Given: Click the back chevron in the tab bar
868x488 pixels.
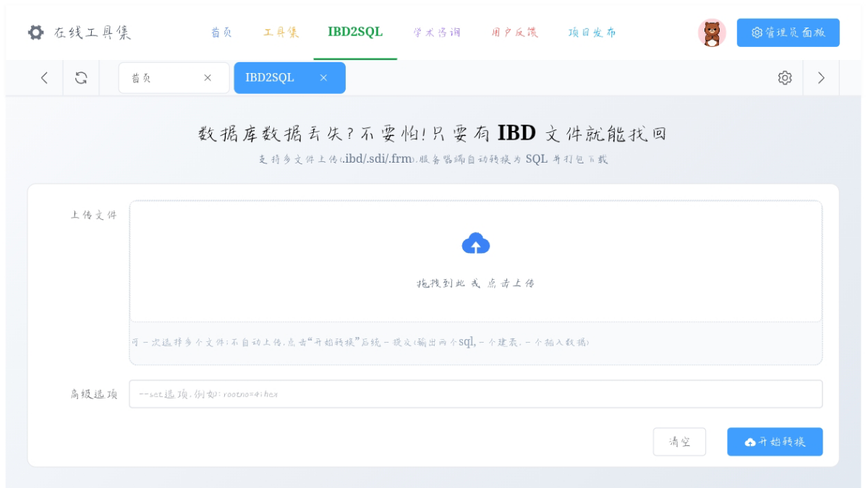Looking at the screenshot, I should click(x=44, y=78).
